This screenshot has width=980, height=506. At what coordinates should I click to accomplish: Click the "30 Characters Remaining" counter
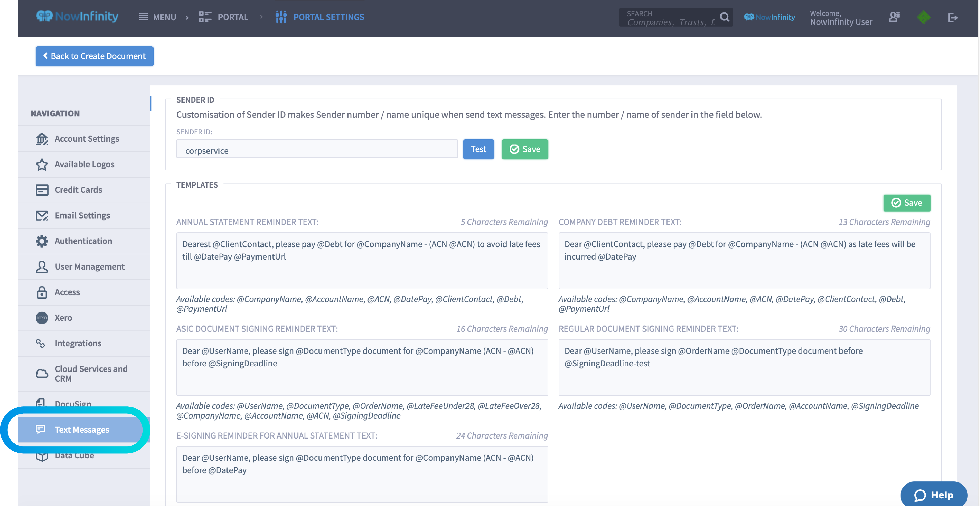click(x=884, y=329)
